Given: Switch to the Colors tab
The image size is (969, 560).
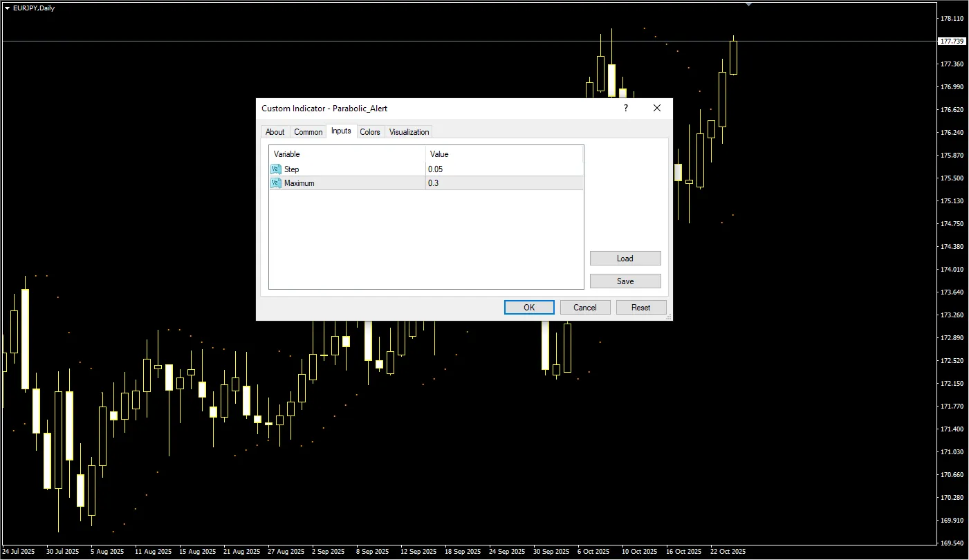Looking at the screenshot, I should click(370, 132).
